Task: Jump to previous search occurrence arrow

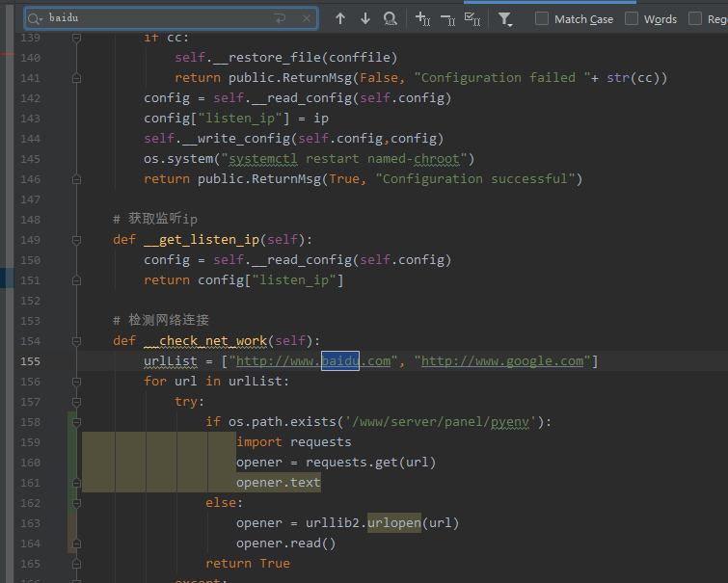Action: click(x=340, y=18)
